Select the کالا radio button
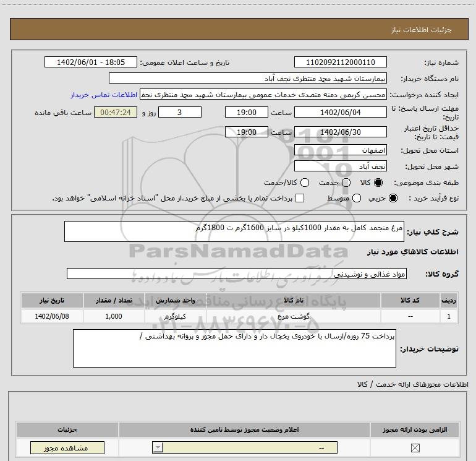476x461 pixels. pyautogui.click(x=378, y=183)
